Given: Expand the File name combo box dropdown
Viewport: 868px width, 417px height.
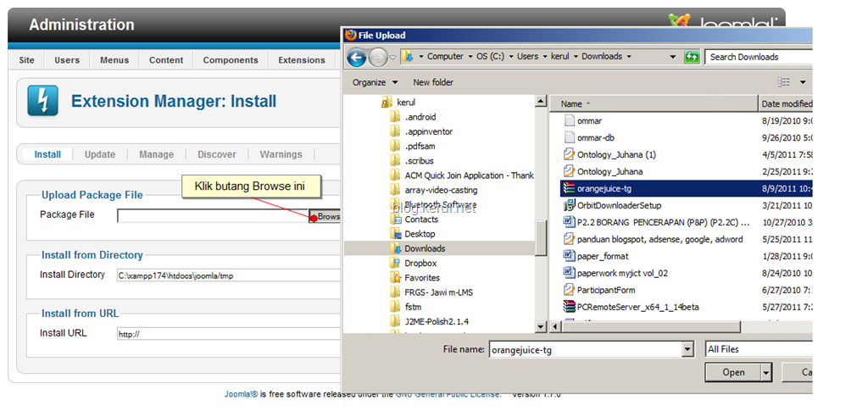Looking at the screenshot, I should click(x=687, y=349).
